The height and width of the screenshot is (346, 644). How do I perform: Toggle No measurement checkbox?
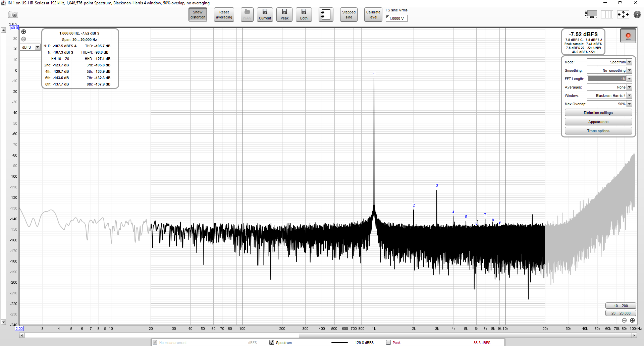(155, 342)
